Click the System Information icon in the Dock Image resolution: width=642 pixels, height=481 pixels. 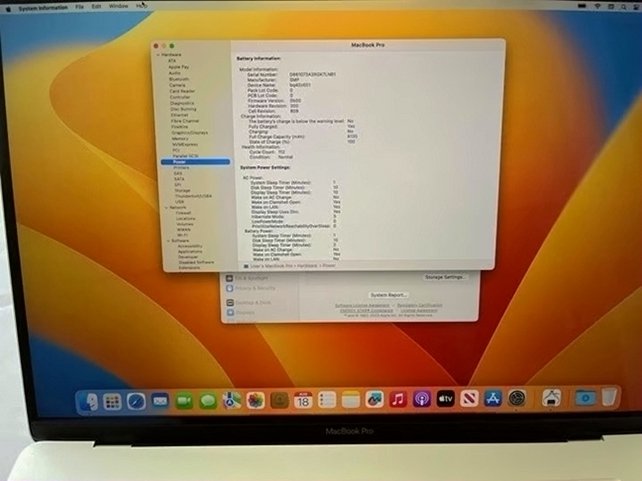[x=551, y=397]
